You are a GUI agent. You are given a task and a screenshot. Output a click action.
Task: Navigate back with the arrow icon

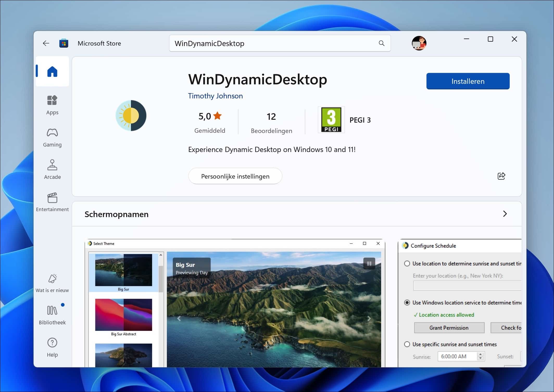pos(46,43)
